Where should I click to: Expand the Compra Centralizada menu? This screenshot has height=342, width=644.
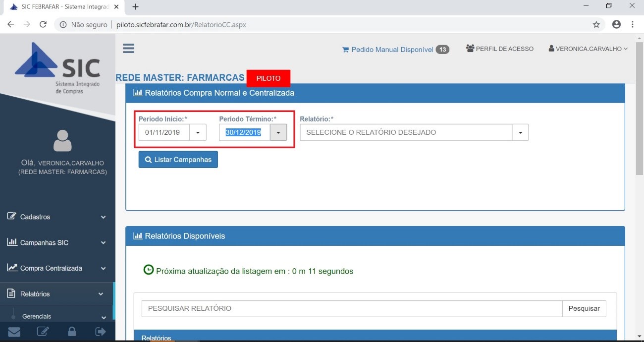(57, 268)
